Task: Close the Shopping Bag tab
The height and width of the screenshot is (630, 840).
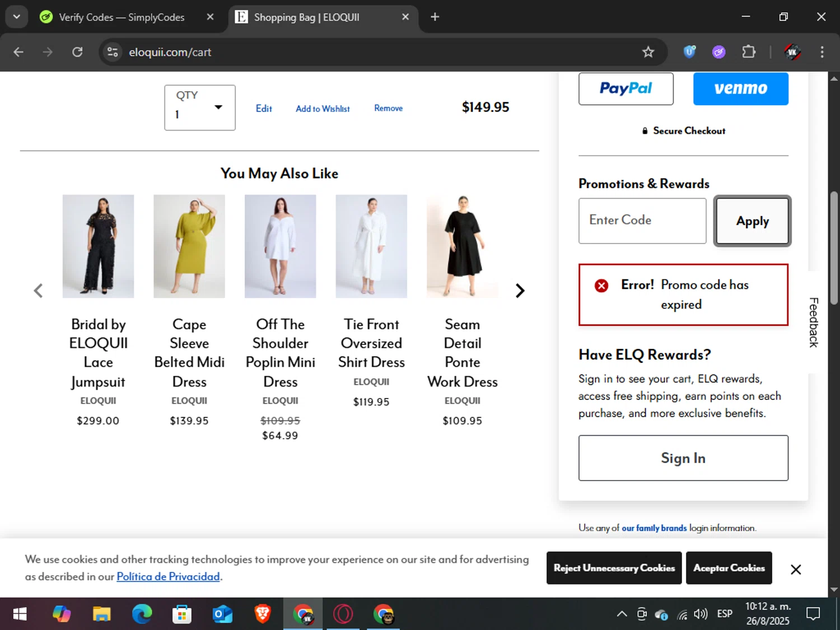Action: click(405, 17)
